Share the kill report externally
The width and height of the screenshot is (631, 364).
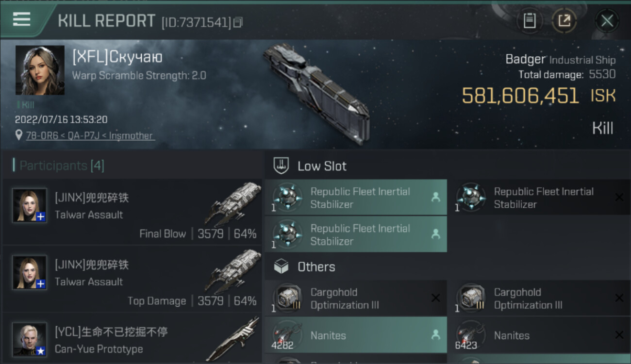pos(564,21)
